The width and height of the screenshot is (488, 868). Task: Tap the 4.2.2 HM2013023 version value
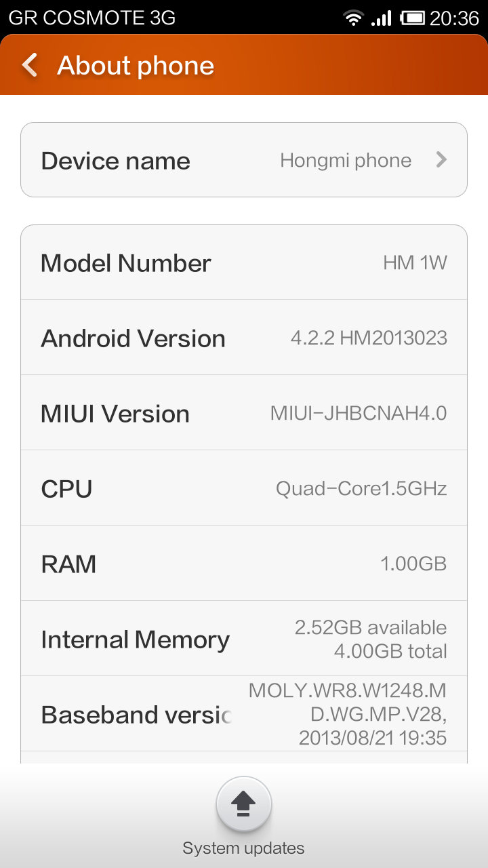click(x=369, y=338)
